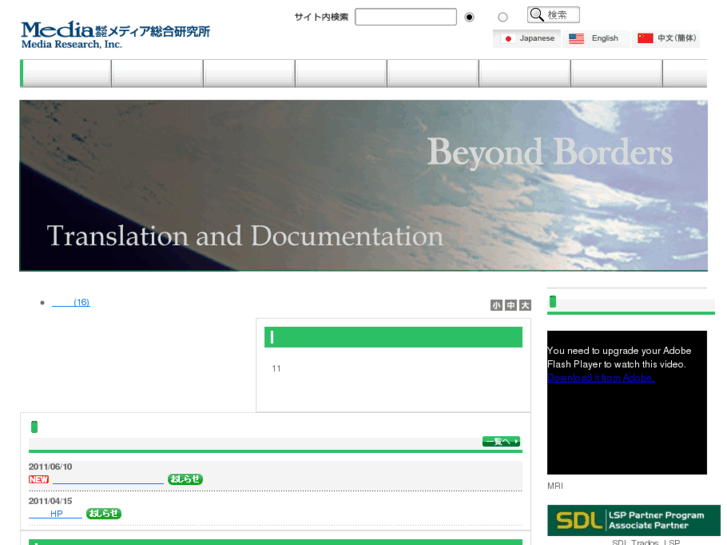The height and width of the screenshot is (545, 727).
Task: Switch language to 中文(簡体)
Action: click(x=666, y=38)
